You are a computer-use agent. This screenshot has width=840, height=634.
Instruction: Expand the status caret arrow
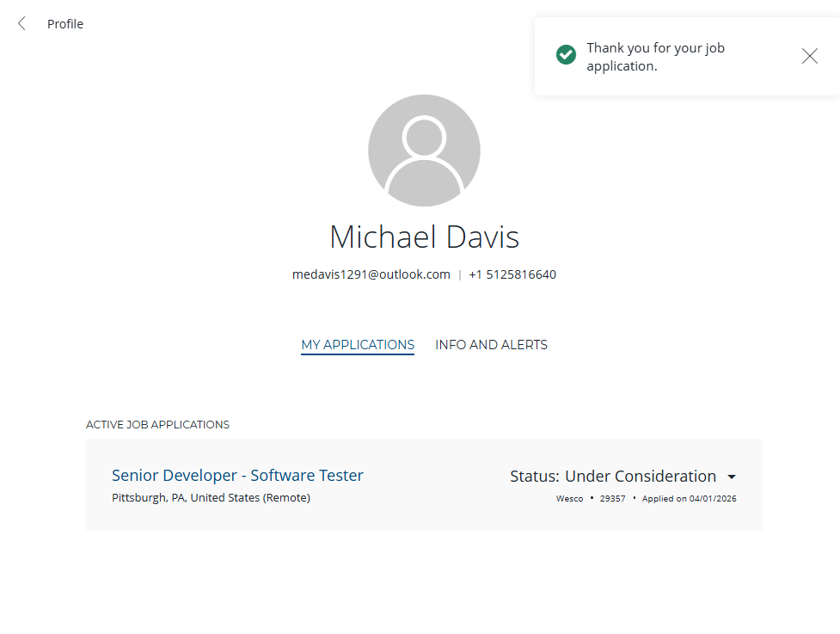click(732, 477)
